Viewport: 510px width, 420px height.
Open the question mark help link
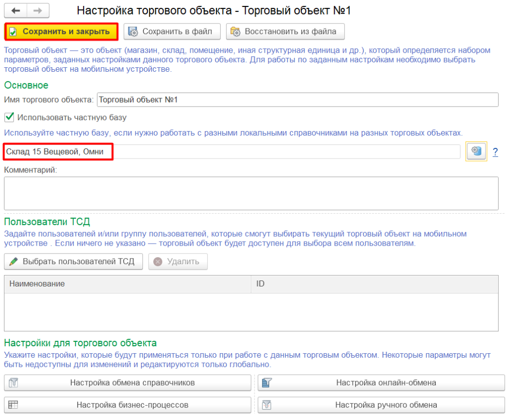[x=495, y=152]
